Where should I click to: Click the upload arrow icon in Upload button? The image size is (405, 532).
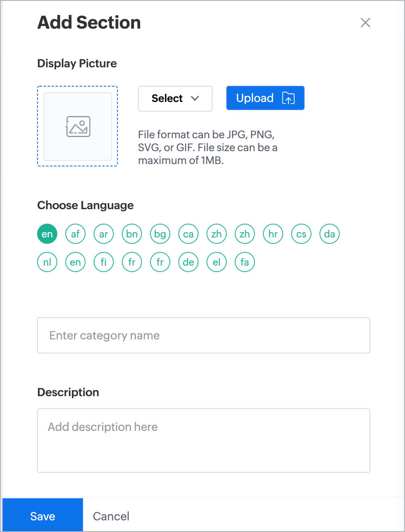pos(288,98)
